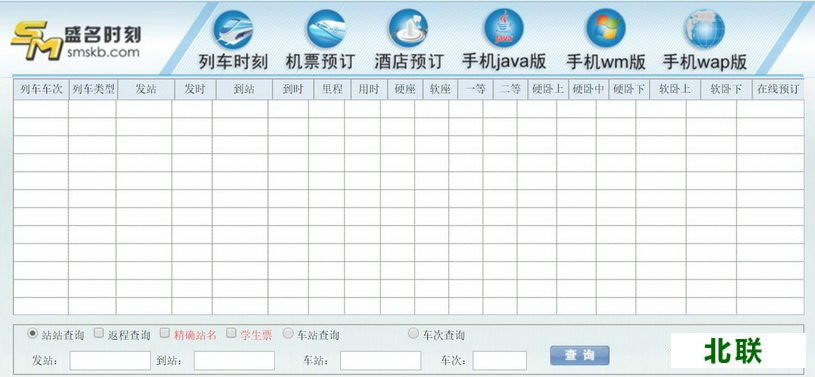This screenshot has width=815, height=377.
Task: Click the 列车车次 column header
Action: point(41,89)
